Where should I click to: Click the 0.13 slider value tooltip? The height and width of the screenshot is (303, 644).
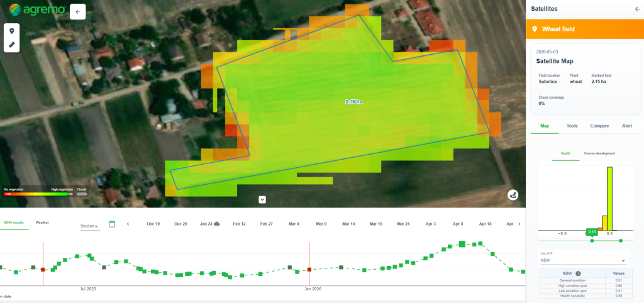point(592,232)
